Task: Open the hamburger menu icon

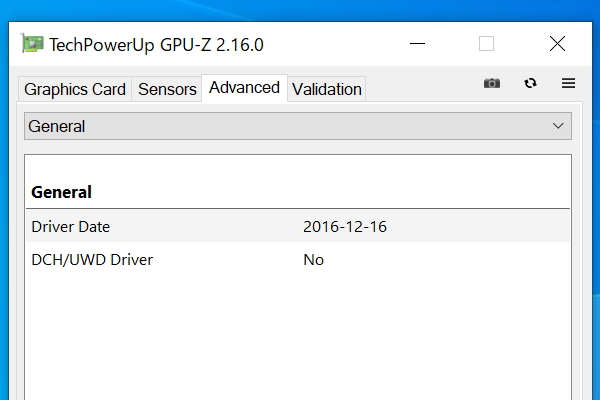Action: click(568, 83)
